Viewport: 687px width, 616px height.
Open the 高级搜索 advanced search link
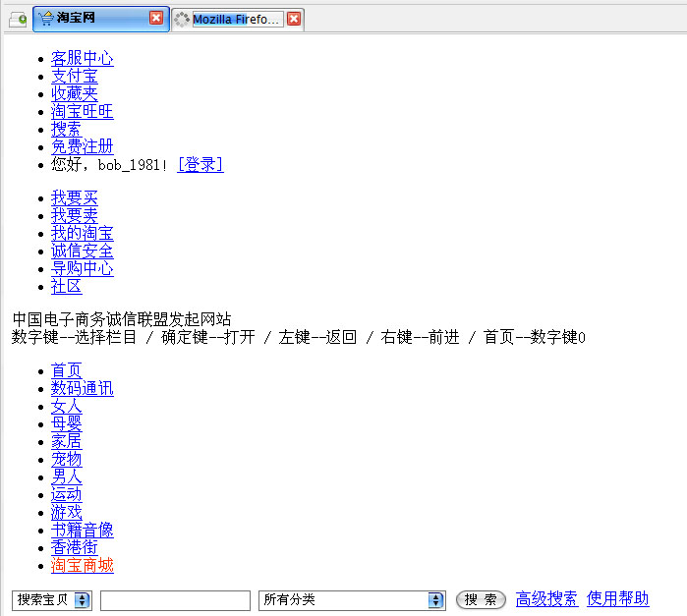[x=546, y=599]
